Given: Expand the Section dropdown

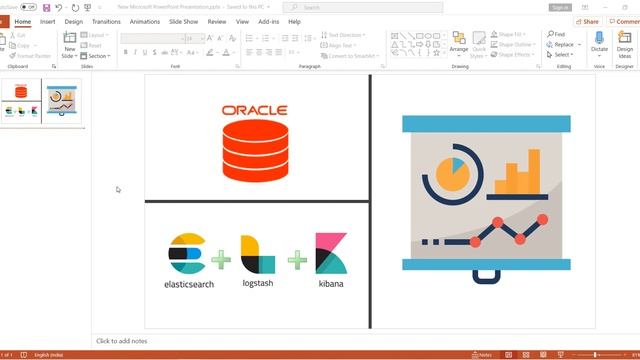Looking at the screenshot, I should (x=96, y=56).
